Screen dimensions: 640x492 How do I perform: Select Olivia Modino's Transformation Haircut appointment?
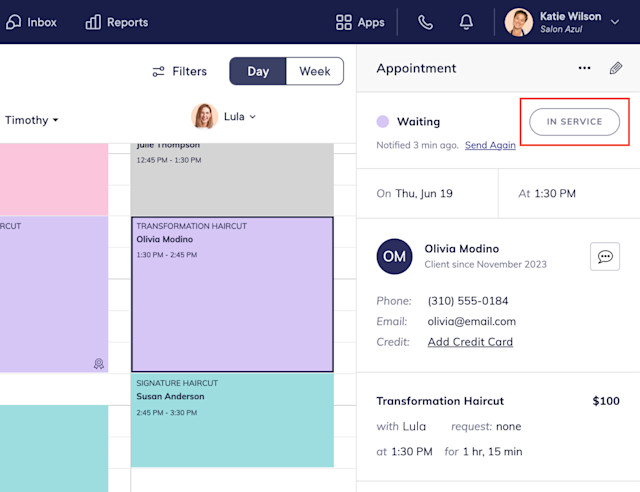click(x=232, y=294)
